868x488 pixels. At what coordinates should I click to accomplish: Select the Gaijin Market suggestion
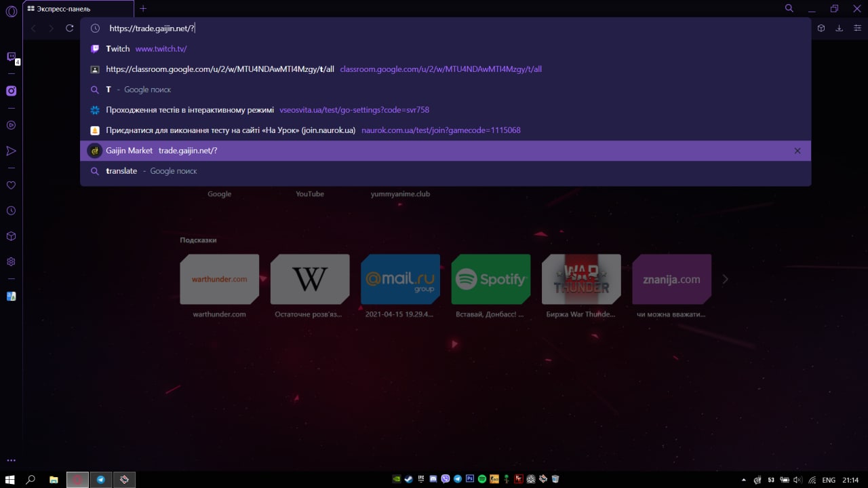click(446, 151)
